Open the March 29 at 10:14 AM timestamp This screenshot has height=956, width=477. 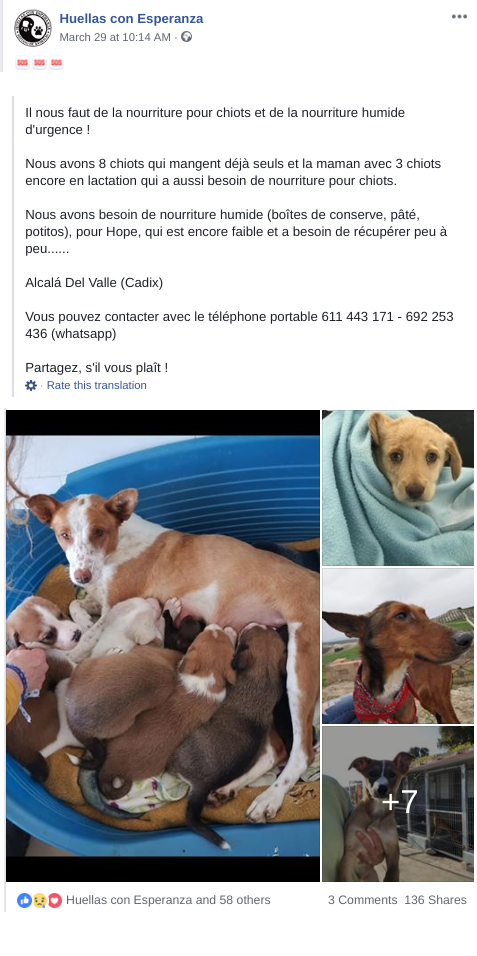[x=115, y=37]
